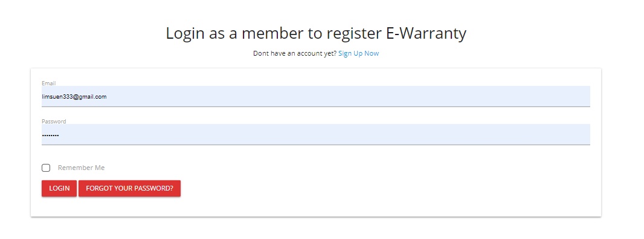Click the word "Now" in the signup link
This screenshot has width=644, height=239.
coord(372,53)
